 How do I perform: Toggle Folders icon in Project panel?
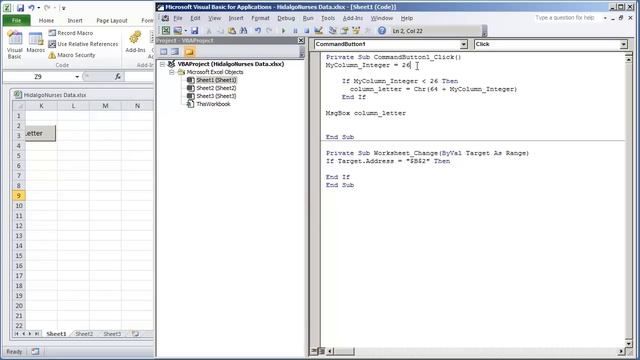[189, 52]
